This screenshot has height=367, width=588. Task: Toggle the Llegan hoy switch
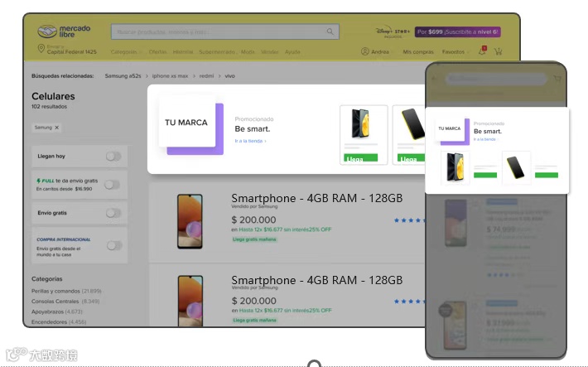(113, 156)
